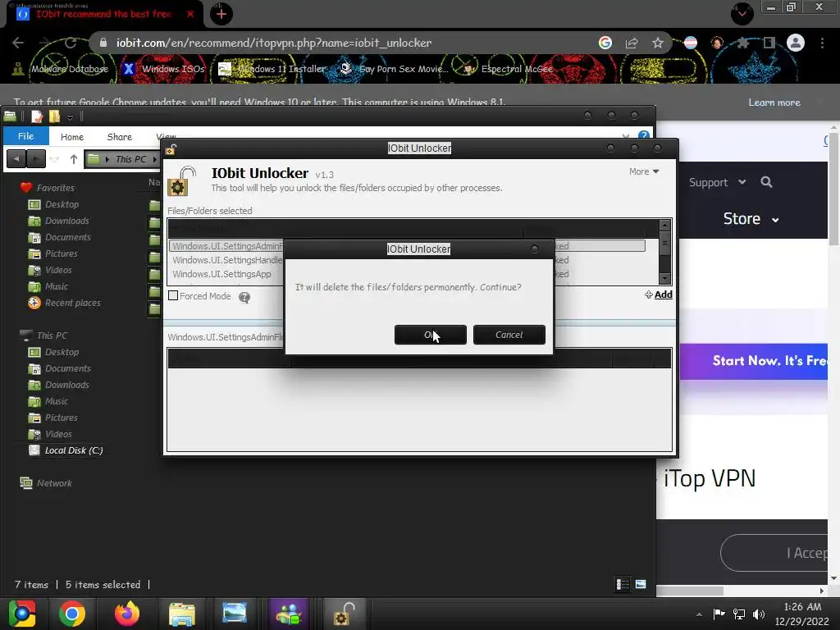Open Explorer help question mark icon
Image resolution: width=840 pixels, height=630 pixels.
coord(644,136)
